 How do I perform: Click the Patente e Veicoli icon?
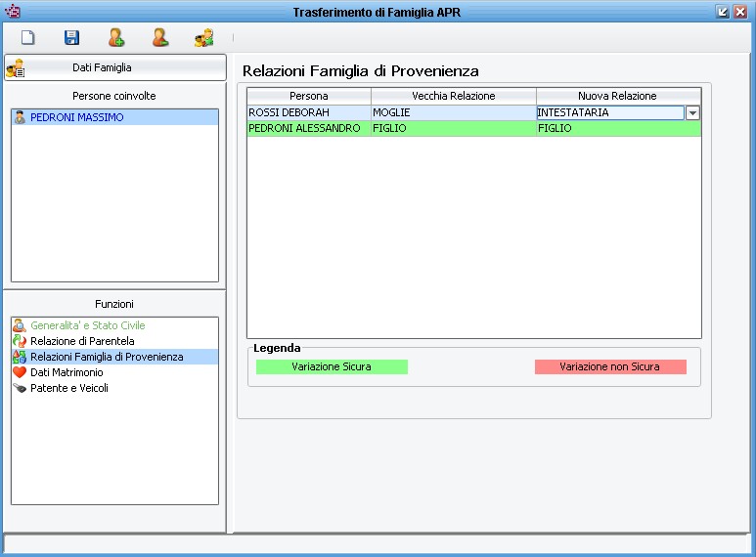[x=20, y=388]
